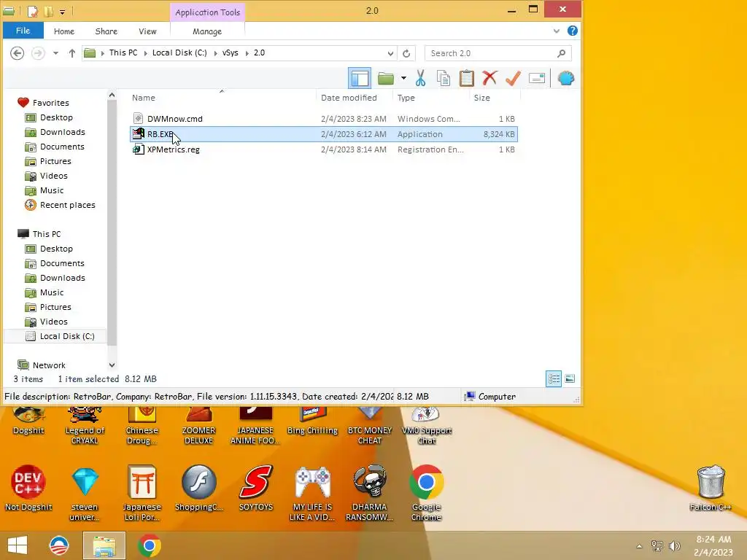This screenshot has width=747, height=560.
Task: Open Recent places in navigation pane
Action: [x=67, y=205]
